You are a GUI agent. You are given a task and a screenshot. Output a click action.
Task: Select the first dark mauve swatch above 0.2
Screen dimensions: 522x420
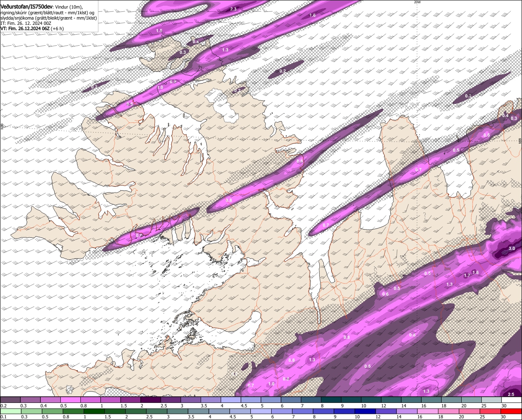(x=10, y=400)
